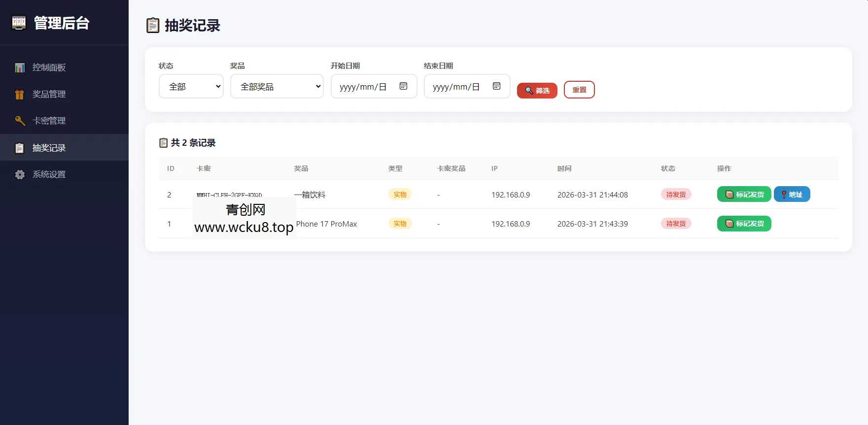
Task: Click the 奖品 column header
Action: pyautogui.click(x=301, y=168)
